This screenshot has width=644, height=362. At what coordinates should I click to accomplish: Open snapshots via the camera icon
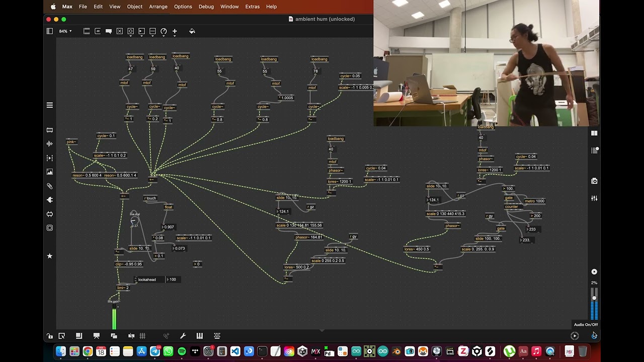[x=594, y=181]
